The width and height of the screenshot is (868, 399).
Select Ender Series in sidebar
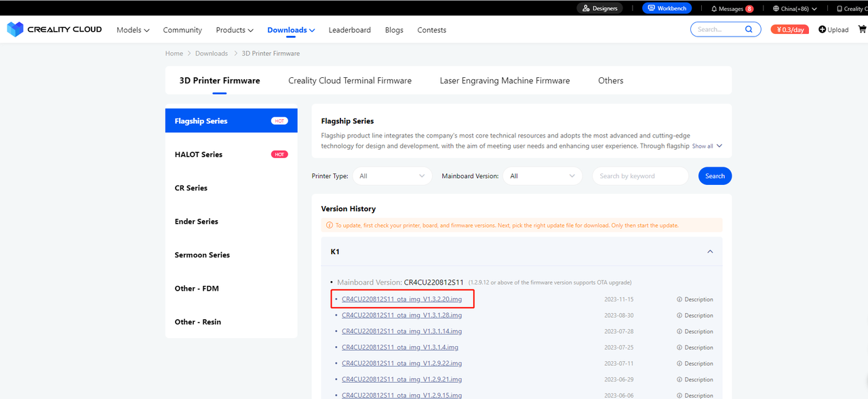[x=231, y=222]
